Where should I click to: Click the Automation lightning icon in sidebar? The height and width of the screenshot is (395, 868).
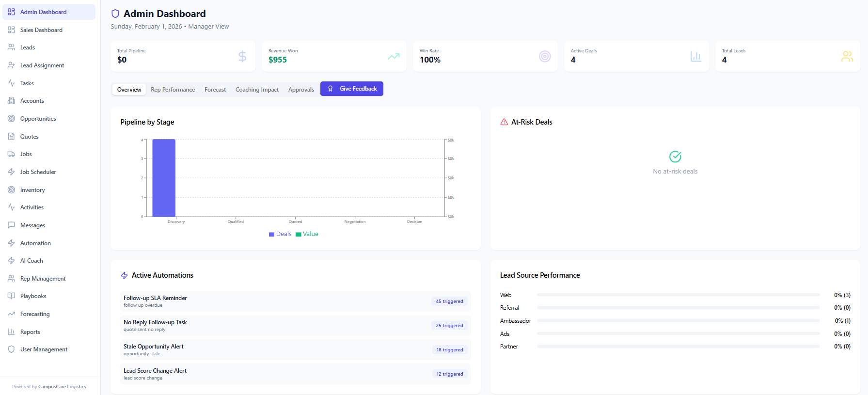tap(11, 243)
